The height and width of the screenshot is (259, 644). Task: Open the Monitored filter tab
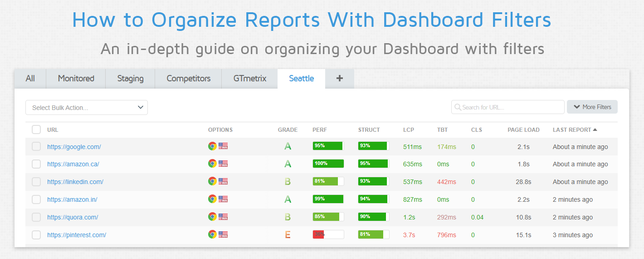click(76, 79)
